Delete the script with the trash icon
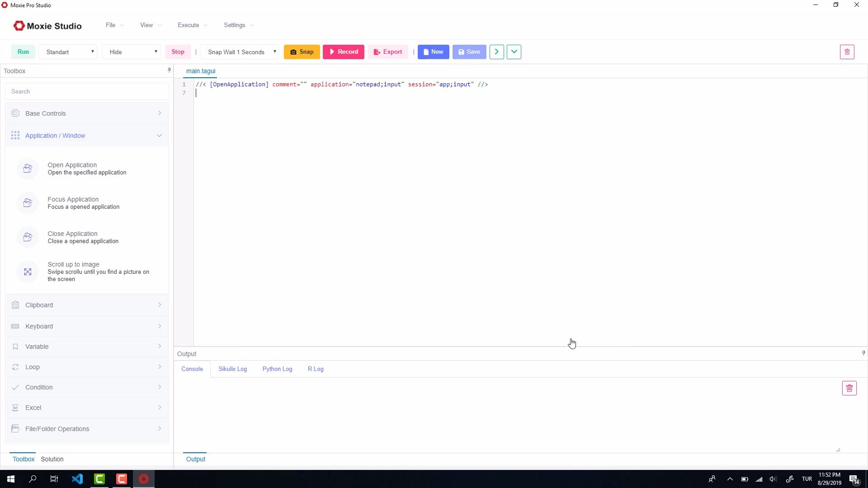 [x=847, y=52]
